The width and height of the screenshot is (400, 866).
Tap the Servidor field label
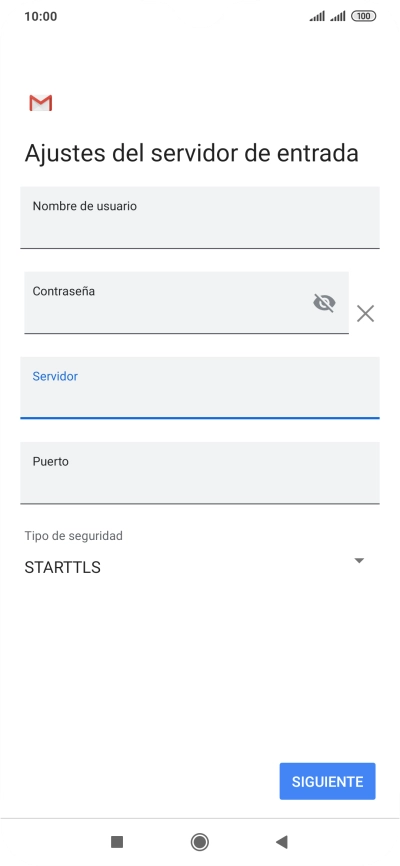(x=55, y=376)
